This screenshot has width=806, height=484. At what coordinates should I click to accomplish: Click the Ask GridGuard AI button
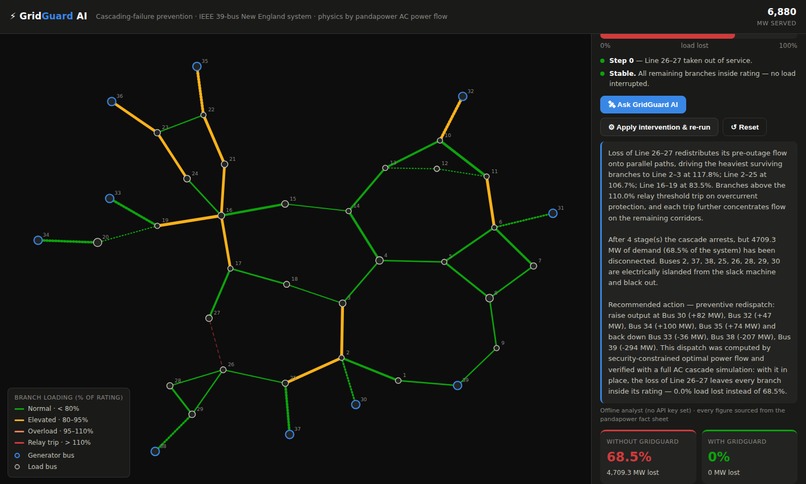pos(643,104)
